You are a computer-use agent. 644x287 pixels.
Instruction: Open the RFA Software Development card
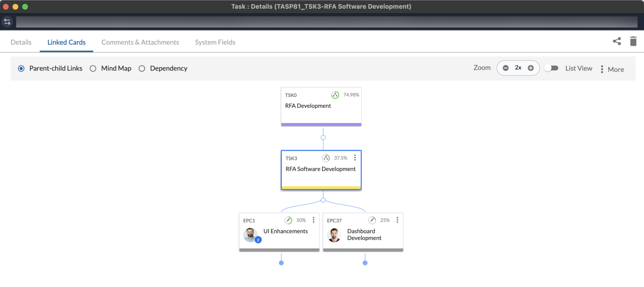[x=321, y=170]
